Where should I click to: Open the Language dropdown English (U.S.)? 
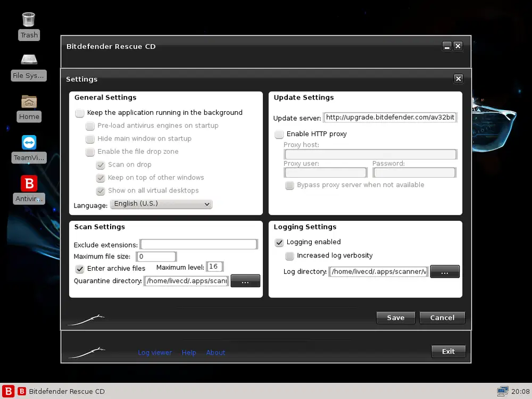(x=161, y=204)
